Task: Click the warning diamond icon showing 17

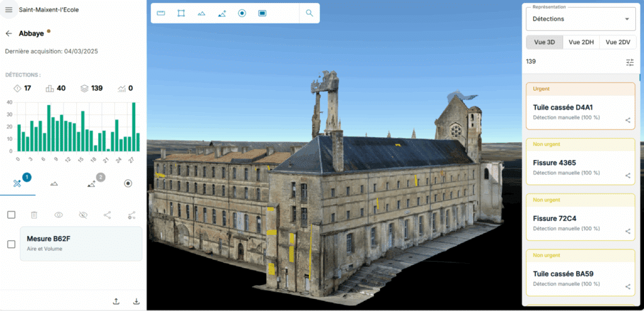Action: 17,88
